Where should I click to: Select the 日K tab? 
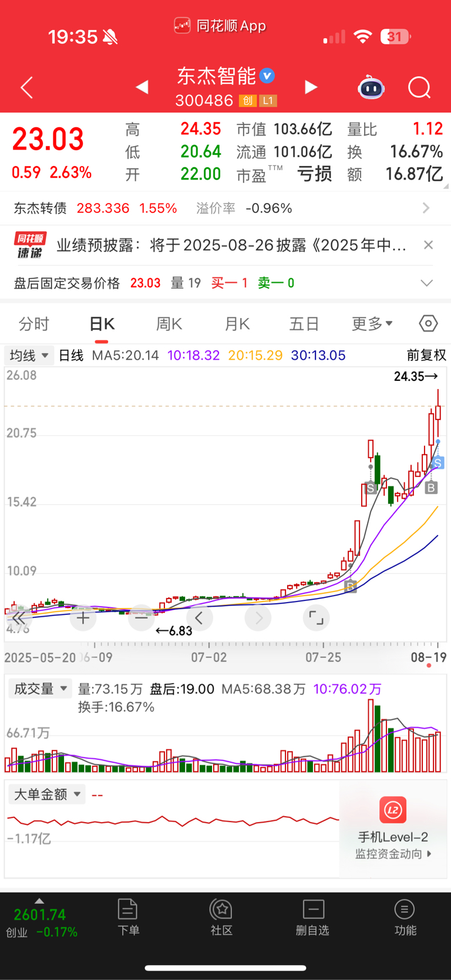tap(102, 324)
